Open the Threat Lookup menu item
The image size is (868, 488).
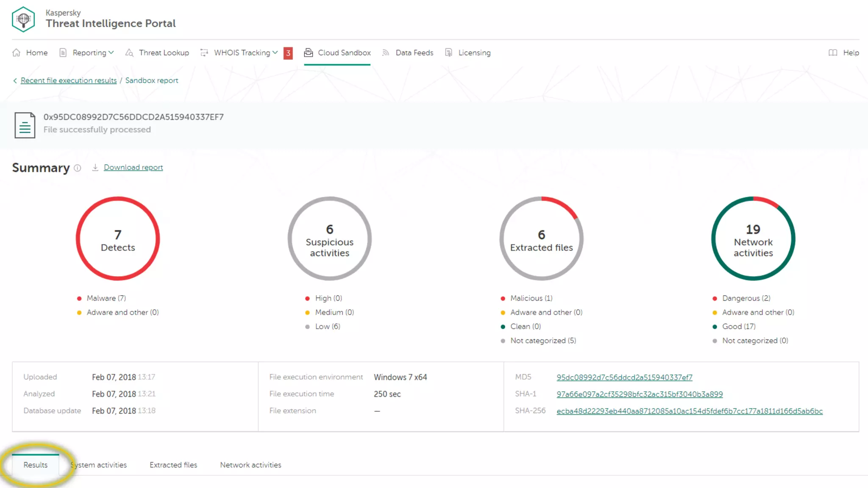point(164,53)
